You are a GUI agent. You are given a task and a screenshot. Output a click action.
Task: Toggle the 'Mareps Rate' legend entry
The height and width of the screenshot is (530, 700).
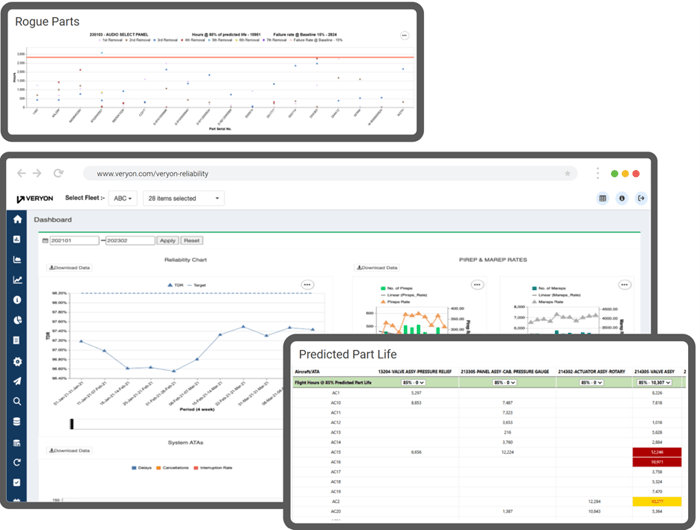point(547,302)
